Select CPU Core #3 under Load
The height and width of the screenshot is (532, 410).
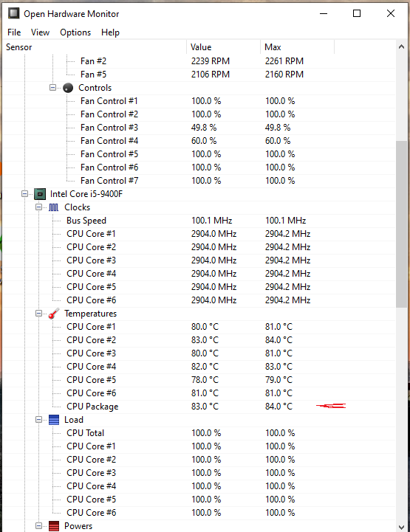coord(199,473)
